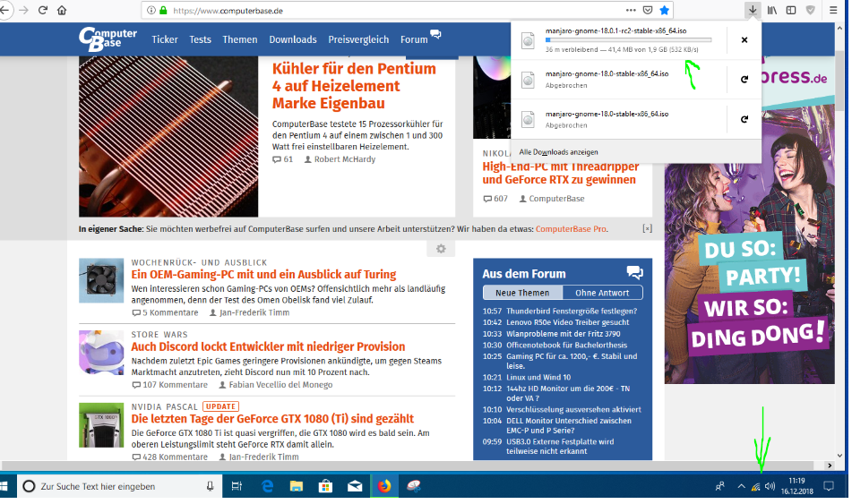852x504 pixels.
Task: Open Ticker in site navigation
Action: coord(165,39)
